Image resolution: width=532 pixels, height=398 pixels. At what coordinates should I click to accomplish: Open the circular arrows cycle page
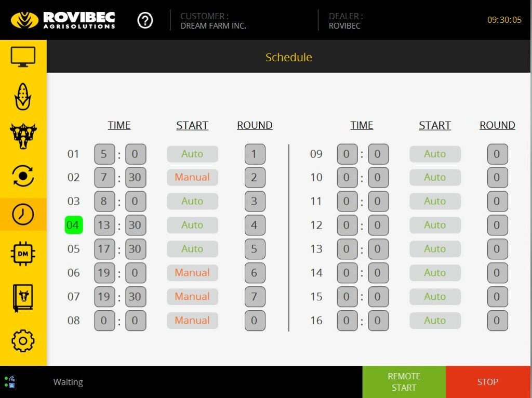coord(23,176)
